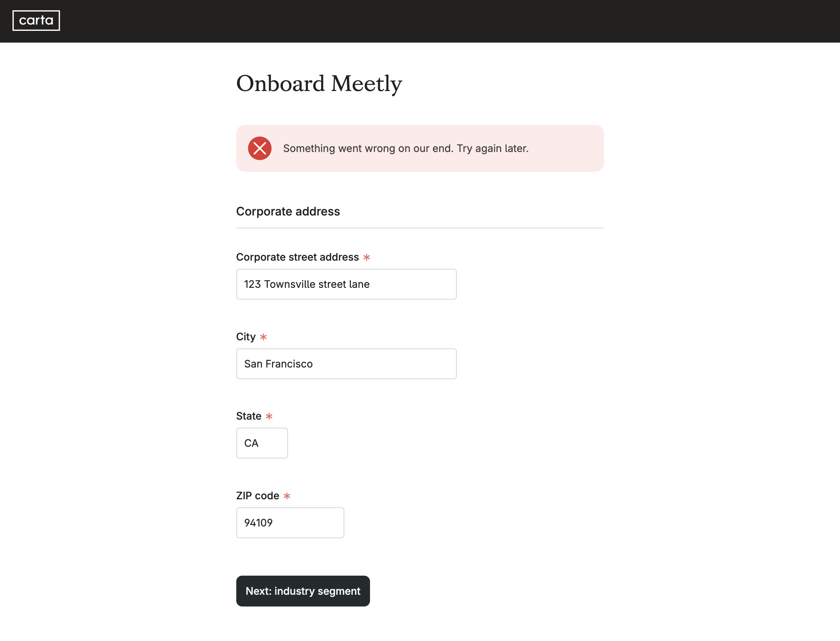Click the Corporate address section heading

click(288, 211)
